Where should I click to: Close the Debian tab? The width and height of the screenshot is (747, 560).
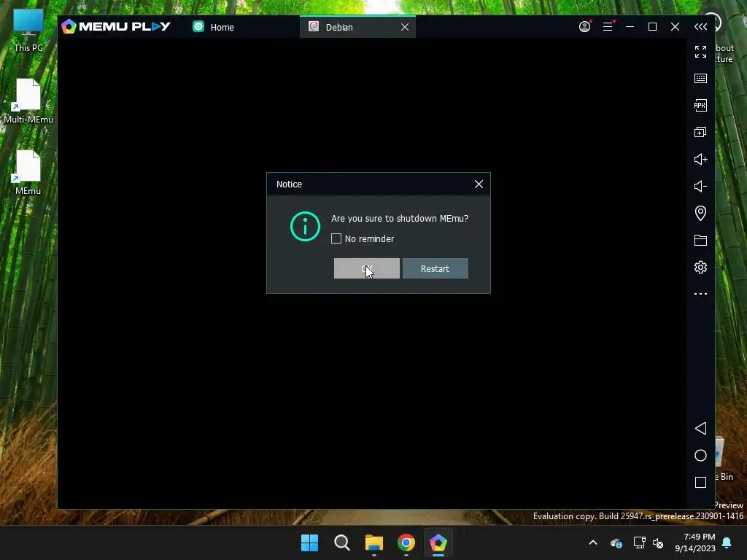(404, 27)
